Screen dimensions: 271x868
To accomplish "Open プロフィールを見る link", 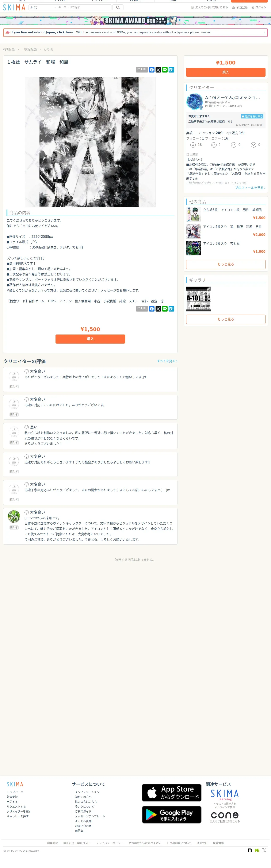I will pyautogui.click(x=250, y=188).
